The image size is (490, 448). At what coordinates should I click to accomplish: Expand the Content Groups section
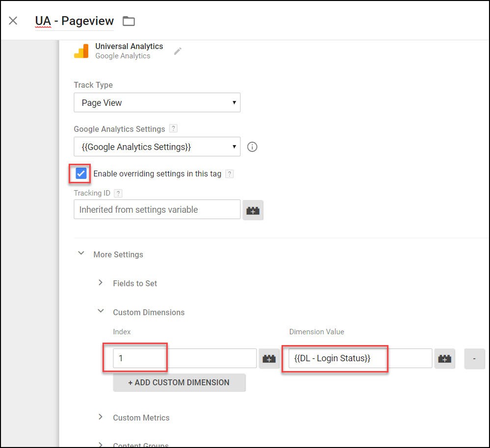pyautogui.click(x=101, y=444)
